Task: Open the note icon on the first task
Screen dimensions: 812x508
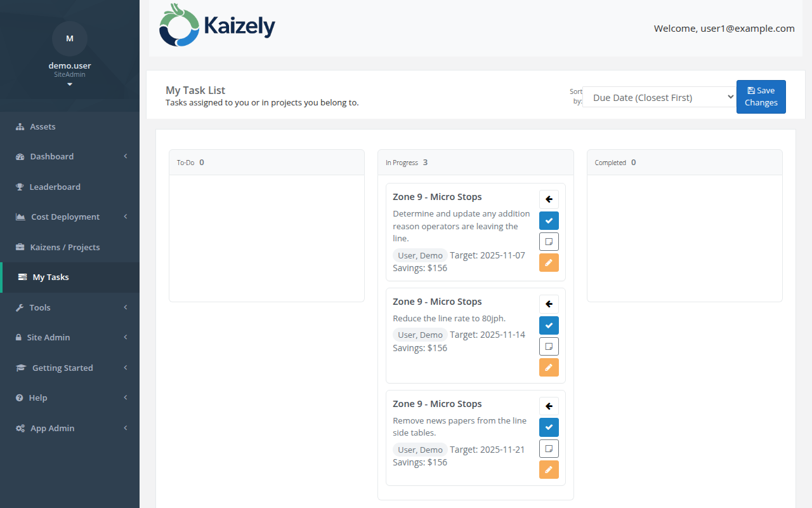Action: [549, 241]
